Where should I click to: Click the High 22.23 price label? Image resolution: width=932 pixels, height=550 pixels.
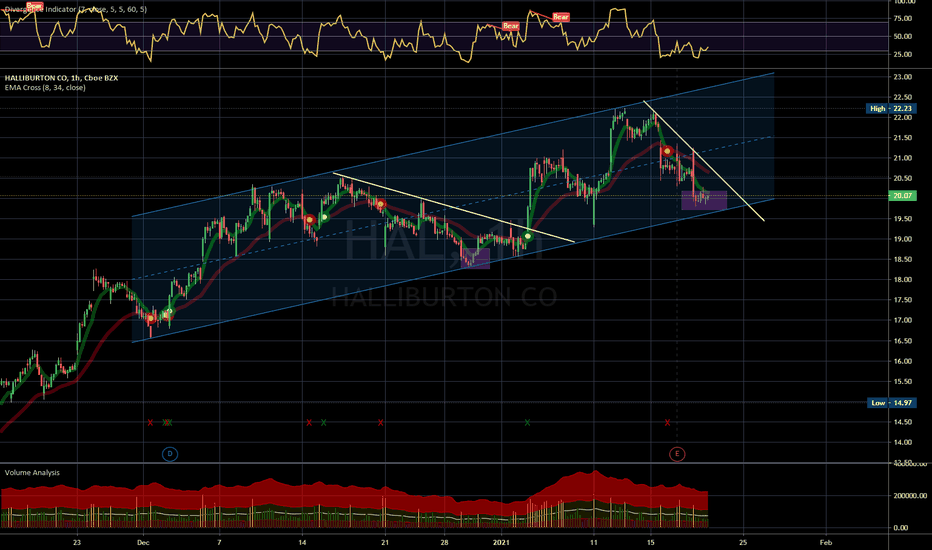coord(890,108)
